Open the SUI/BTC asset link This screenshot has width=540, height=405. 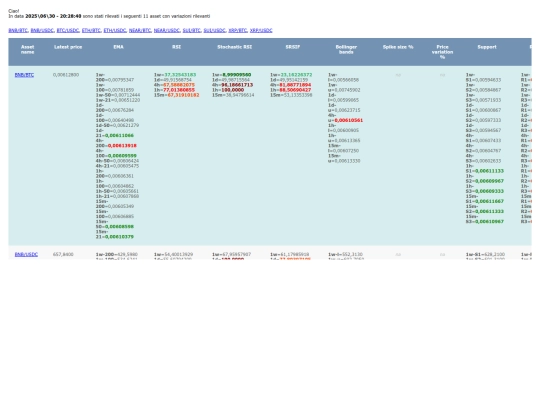pos(192,30)
